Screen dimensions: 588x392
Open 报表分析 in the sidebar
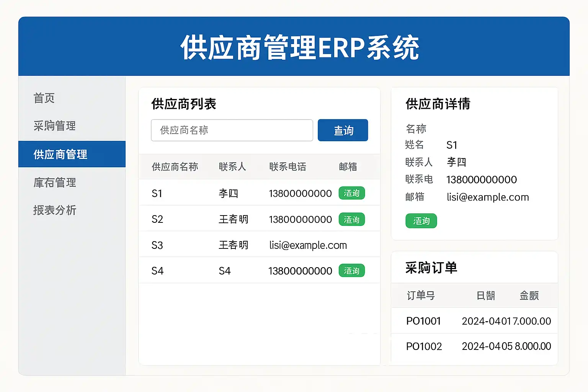tap(54, 210)
